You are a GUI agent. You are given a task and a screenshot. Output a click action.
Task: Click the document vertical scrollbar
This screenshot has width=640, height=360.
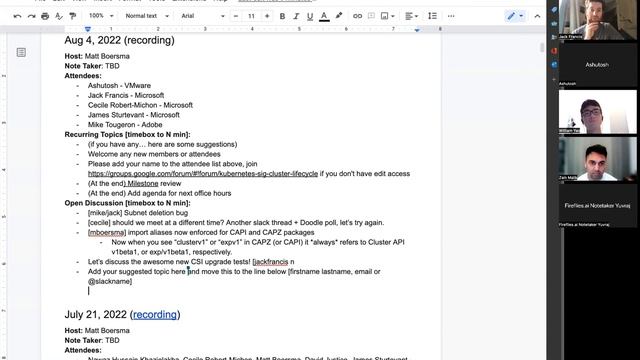542,48
